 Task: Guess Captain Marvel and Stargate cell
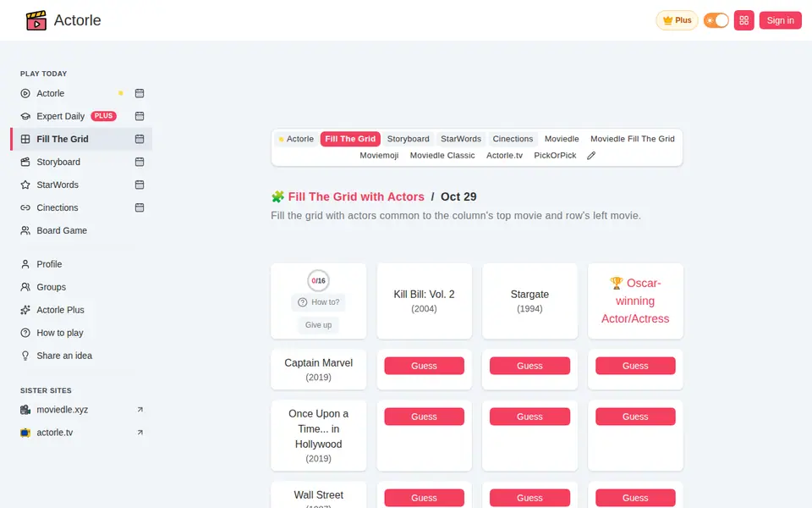529,366
